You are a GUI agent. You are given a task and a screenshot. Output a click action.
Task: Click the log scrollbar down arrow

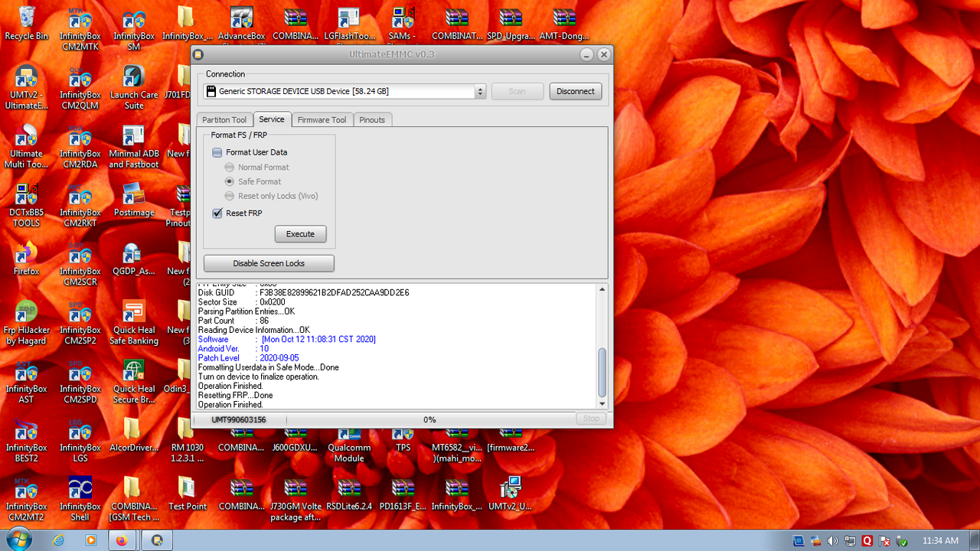601,404
